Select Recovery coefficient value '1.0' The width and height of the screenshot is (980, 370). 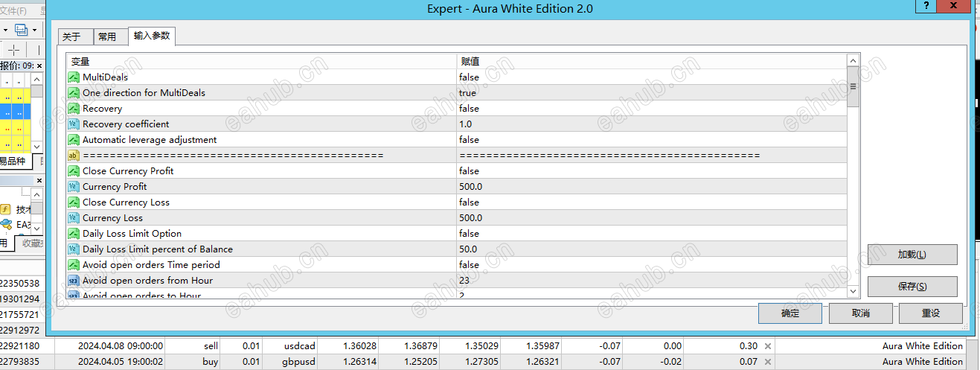[465, 124]
